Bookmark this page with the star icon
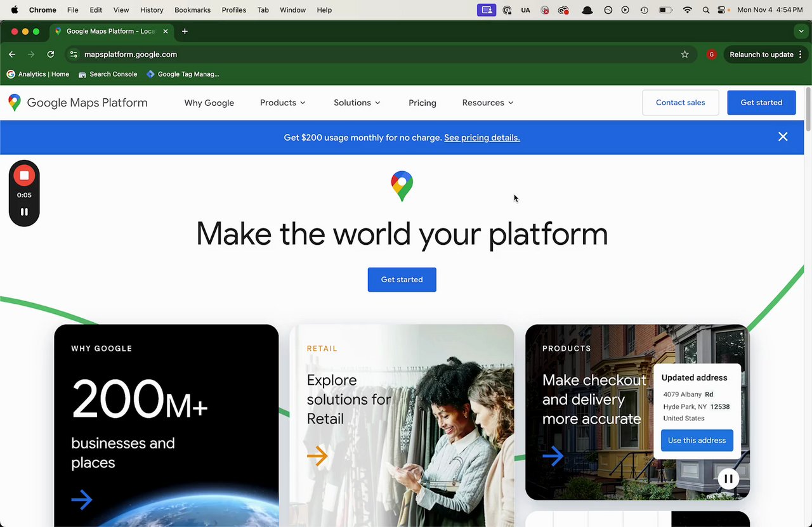 pos(684,55)
